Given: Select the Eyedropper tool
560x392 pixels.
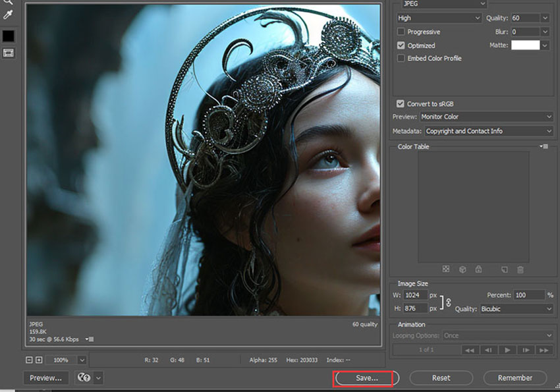Looking at the screenshot, I should tap(8, 15).
